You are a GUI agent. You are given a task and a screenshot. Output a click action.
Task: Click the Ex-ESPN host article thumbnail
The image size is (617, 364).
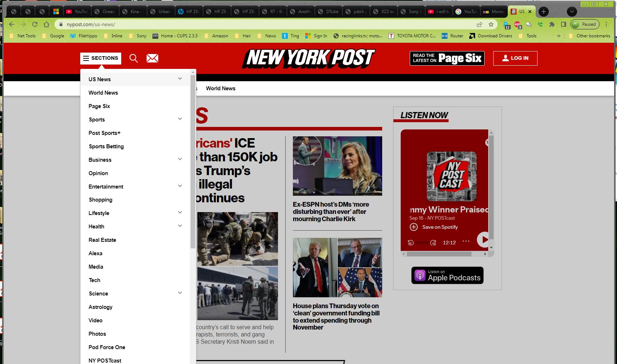(x=338, y=166)
